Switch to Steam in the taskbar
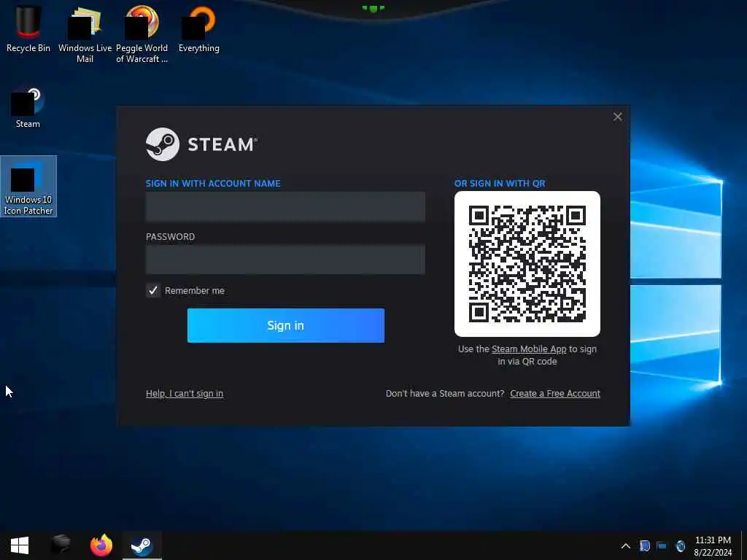Viewport: 747px width, 560px height. click(142, 545)
